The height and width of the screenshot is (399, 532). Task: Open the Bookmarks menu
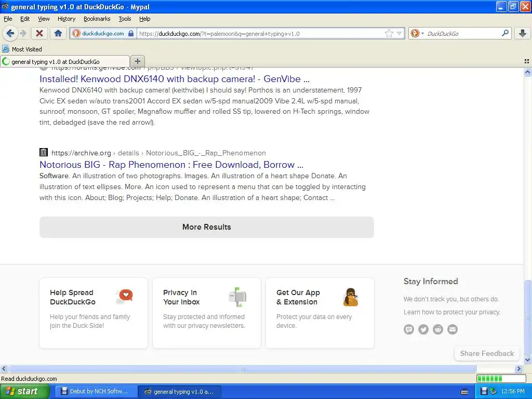[x=97, y=19]
